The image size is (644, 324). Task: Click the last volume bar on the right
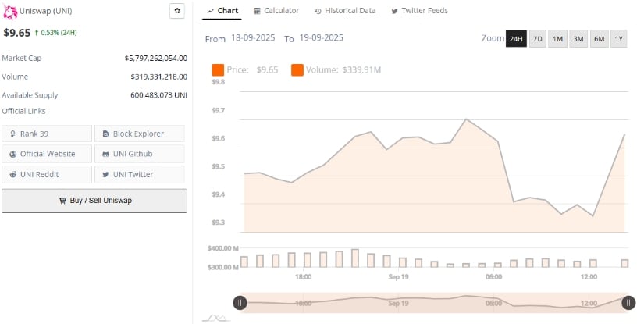(624, 264)
